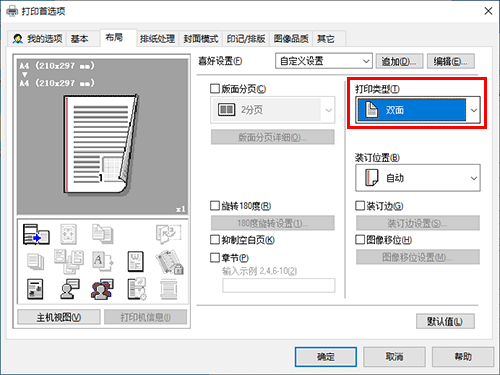Viewport: 500px width, 375px height.
Task: Click the x1 copy count text
Action: pos(180,209)
